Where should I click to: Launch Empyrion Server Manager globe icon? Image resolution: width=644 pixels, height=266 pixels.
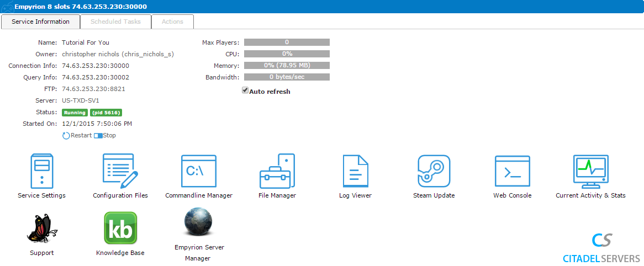(198, 222)
